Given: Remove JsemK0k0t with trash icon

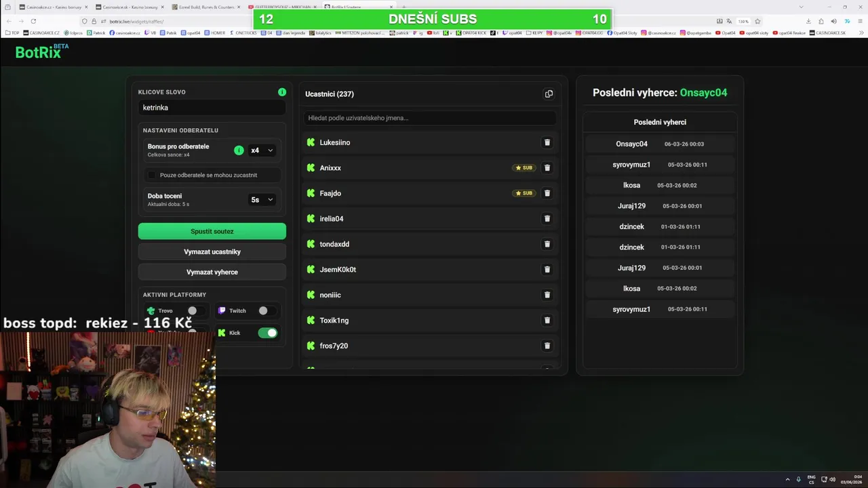Looking at the screenshot, I should [547, 269].
